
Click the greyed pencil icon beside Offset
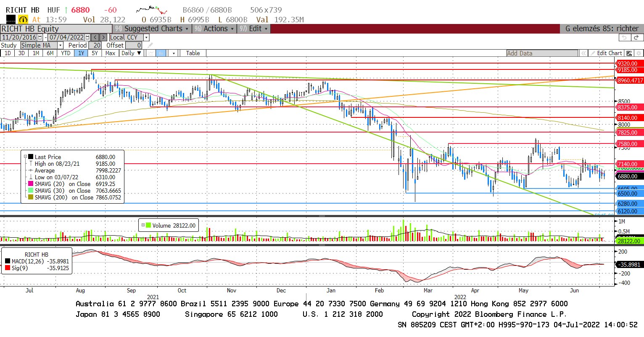(x=150, y=45)
